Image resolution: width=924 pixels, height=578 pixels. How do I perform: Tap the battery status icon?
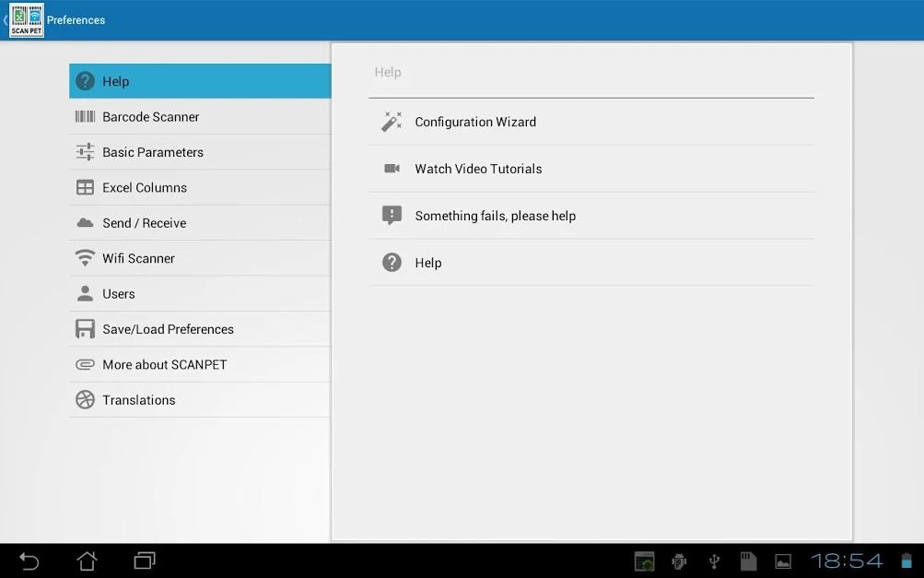(906, 560)
